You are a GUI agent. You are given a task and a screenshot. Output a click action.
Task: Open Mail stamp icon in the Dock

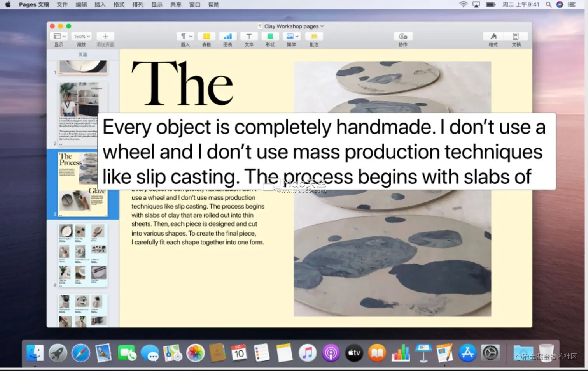(104, 353)
